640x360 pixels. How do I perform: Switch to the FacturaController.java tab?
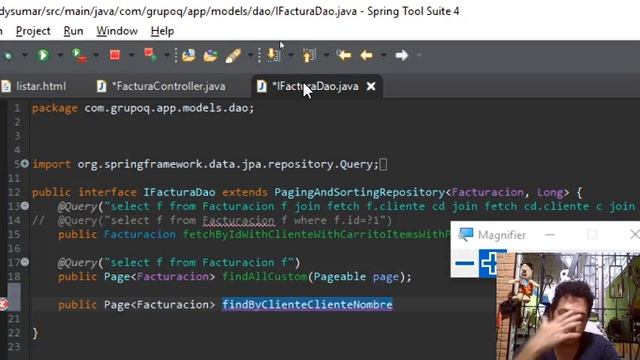click(x=161, y=86)
